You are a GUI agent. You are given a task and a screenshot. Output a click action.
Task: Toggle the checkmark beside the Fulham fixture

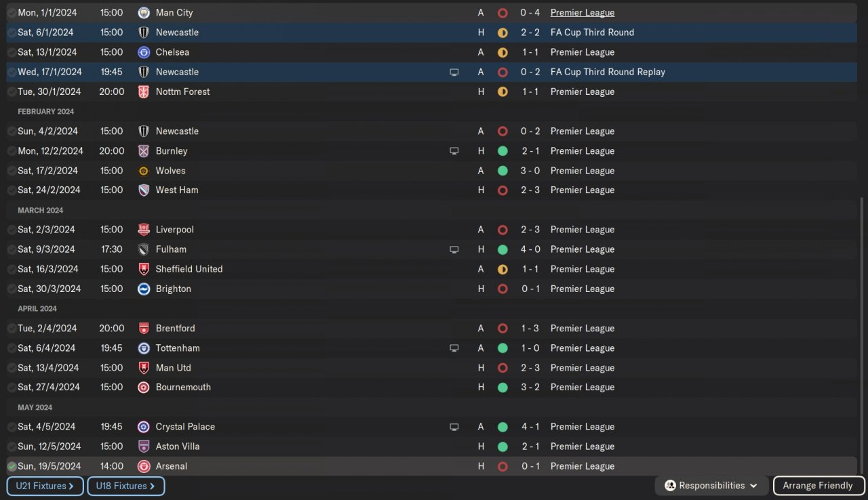[12, 249]
